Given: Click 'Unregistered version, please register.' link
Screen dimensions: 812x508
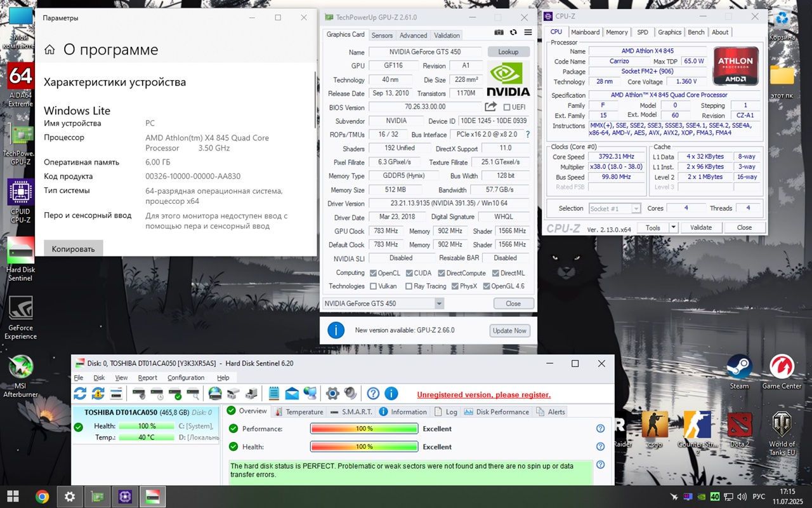Looking at the screenshot, I should 483,395.
